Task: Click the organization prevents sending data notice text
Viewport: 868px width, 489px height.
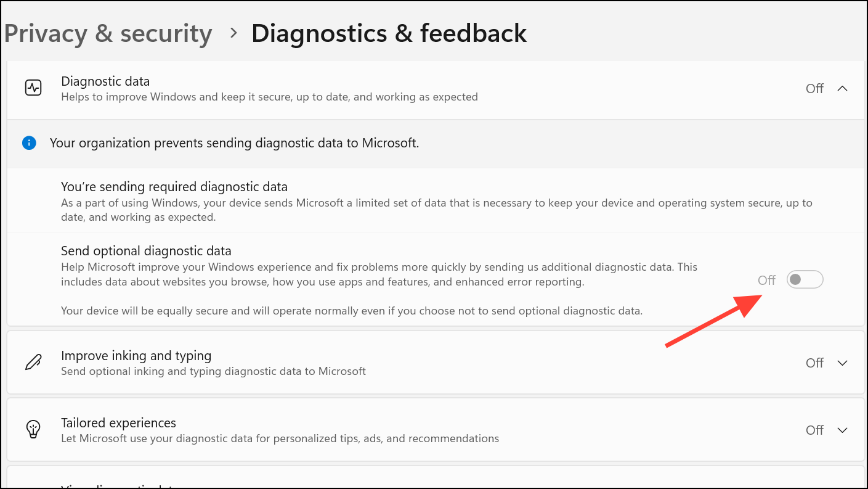Action: tap(234, 143)
